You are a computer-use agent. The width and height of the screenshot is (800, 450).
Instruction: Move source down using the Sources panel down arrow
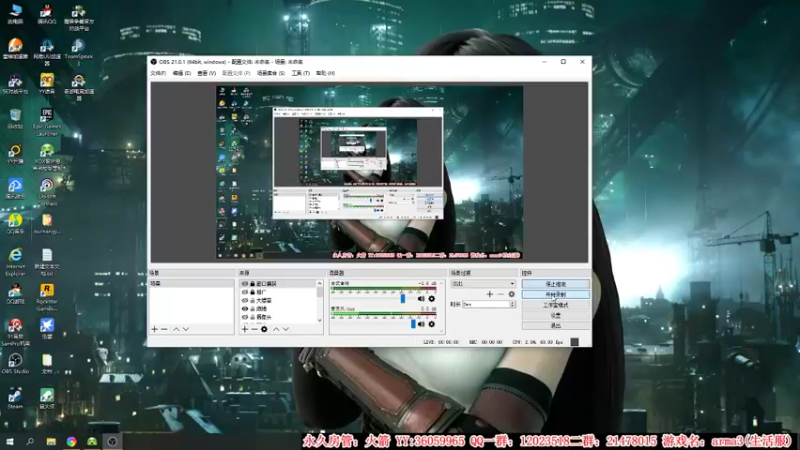[x=286, y=329]
